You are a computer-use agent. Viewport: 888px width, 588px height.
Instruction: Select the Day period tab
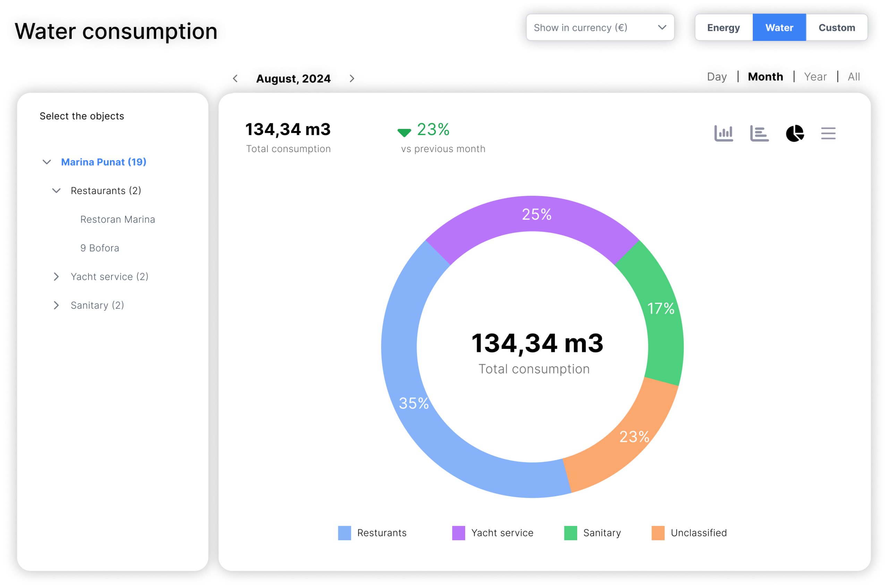click(717, 77)
